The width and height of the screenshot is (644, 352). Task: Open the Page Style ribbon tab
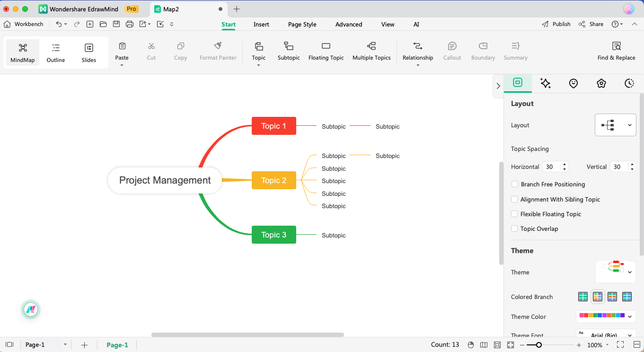click(x=302, y=24)
